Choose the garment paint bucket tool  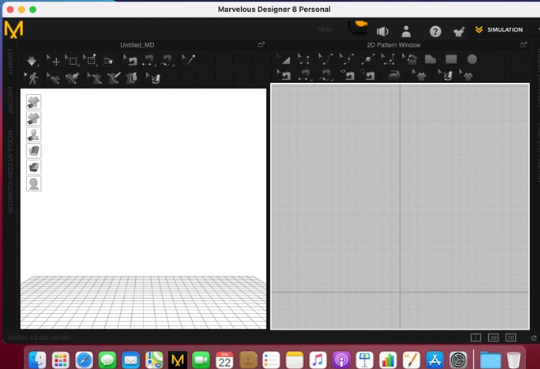point(72,79)
